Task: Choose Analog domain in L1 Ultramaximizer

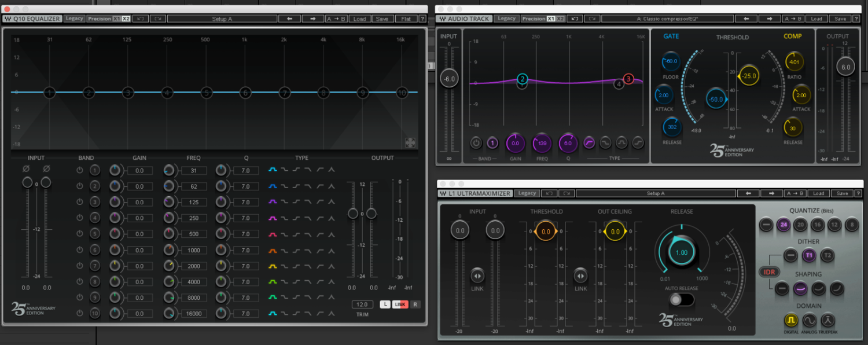Action: pyautogui.click(x=809, y=320)
